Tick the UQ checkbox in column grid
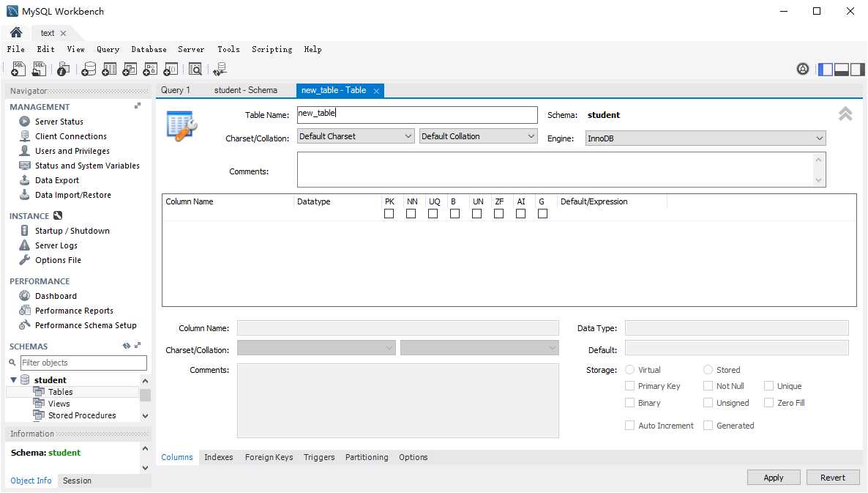The image size is (868, 493). pos(433,214)
